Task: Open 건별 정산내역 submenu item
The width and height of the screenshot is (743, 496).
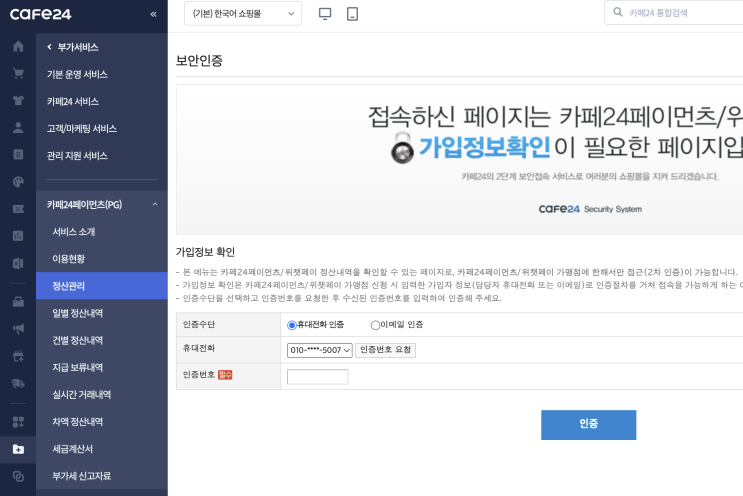Action: (x=78, y=340)
